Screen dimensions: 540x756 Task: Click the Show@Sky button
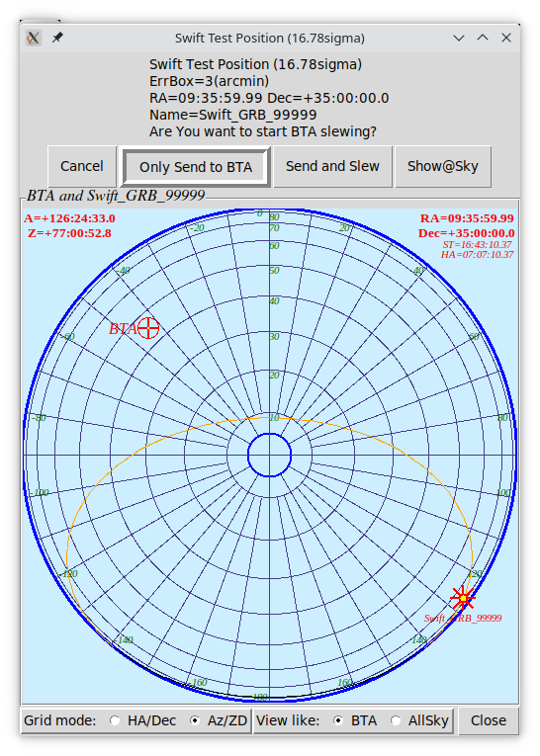443,166
